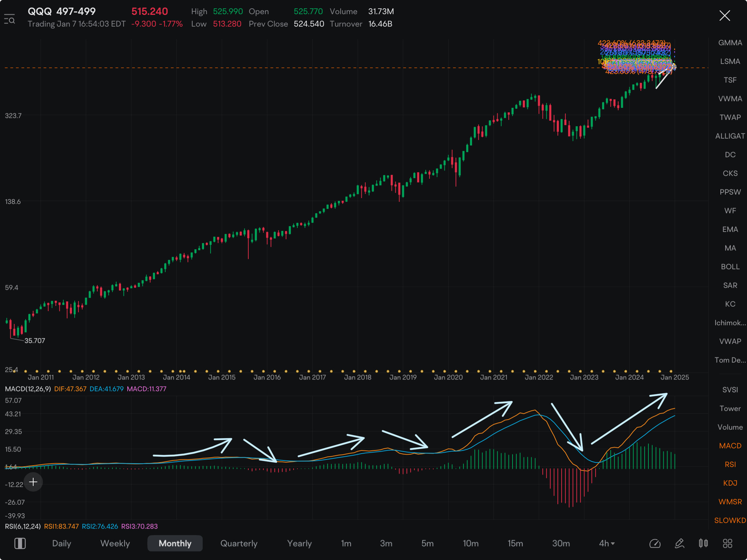This screenshot has width=747, height=560.
Task: Open RSI(6,12,24) settings label
Action: click(23, 526)
